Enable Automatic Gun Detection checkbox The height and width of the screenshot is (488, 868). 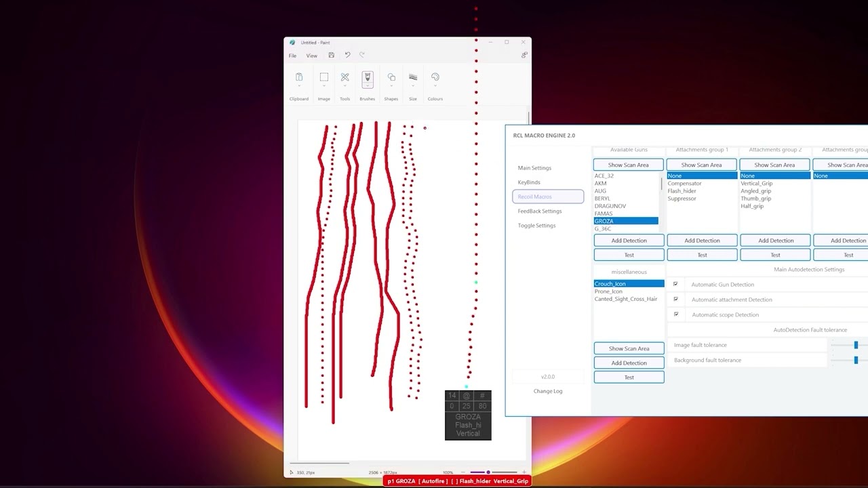[x=675, y=284]
